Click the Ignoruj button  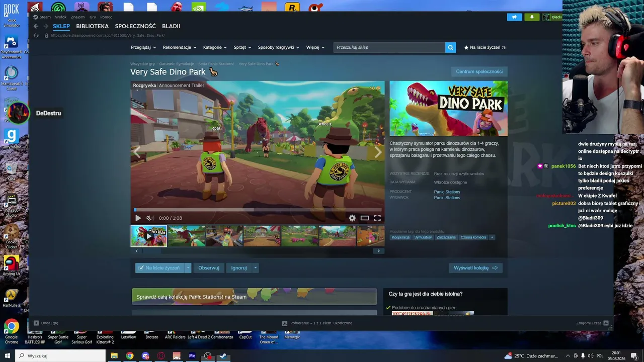click(x=239, y=268)
